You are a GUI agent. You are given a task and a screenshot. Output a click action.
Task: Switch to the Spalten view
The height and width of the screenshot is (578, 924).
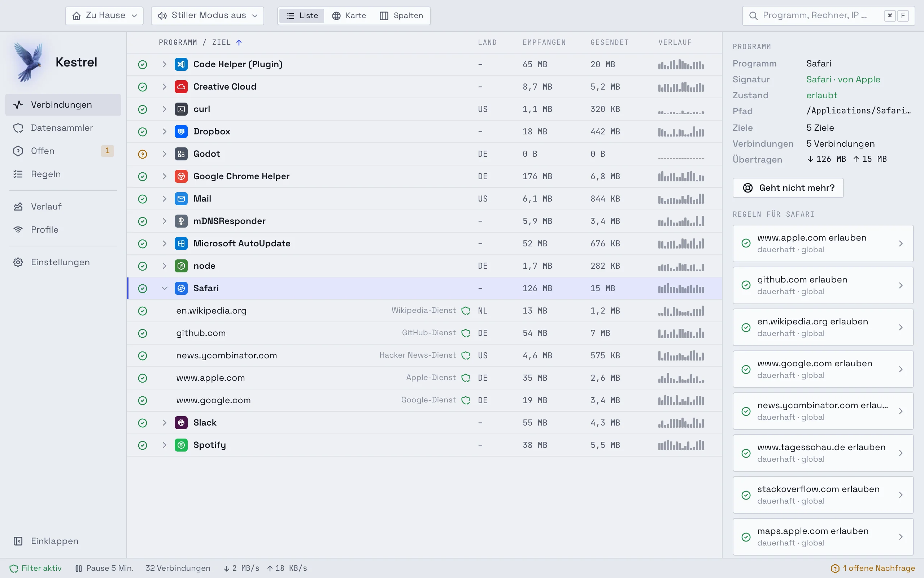401,16
